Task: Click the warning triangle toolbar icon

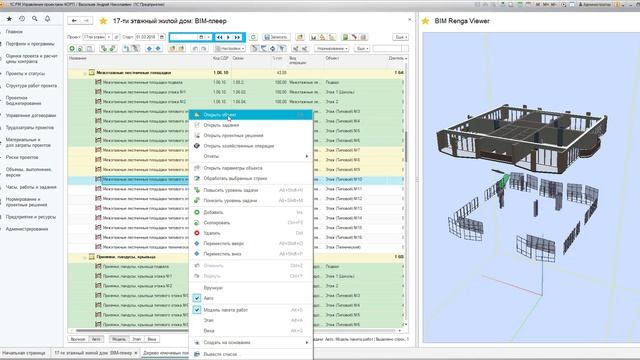Action: (322, 37)
